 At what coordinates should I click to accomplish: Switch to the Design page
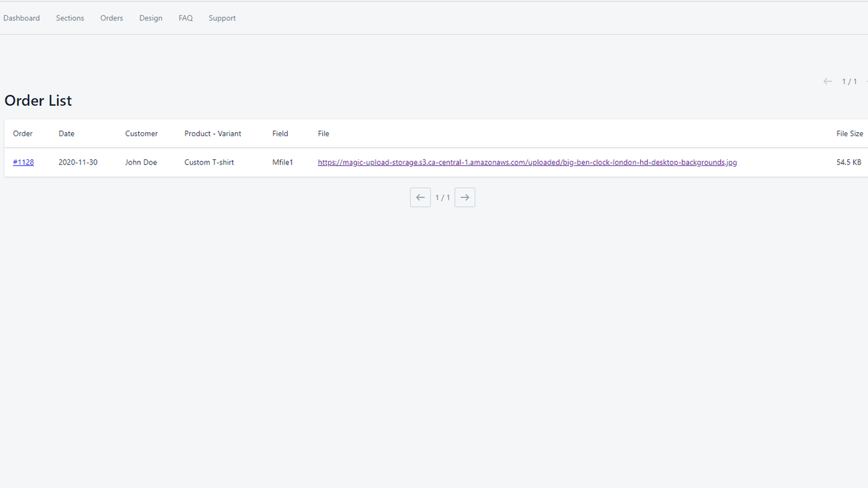[151, 18]
